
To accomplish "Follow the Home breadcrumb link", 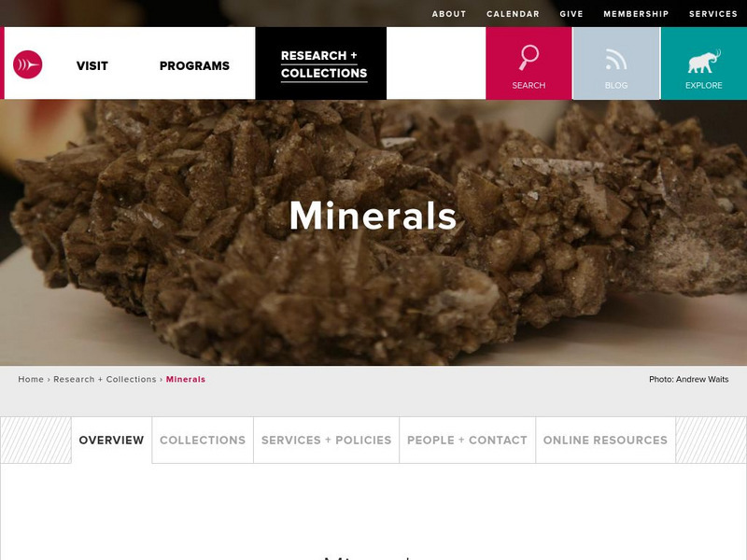I will point(31,379).
